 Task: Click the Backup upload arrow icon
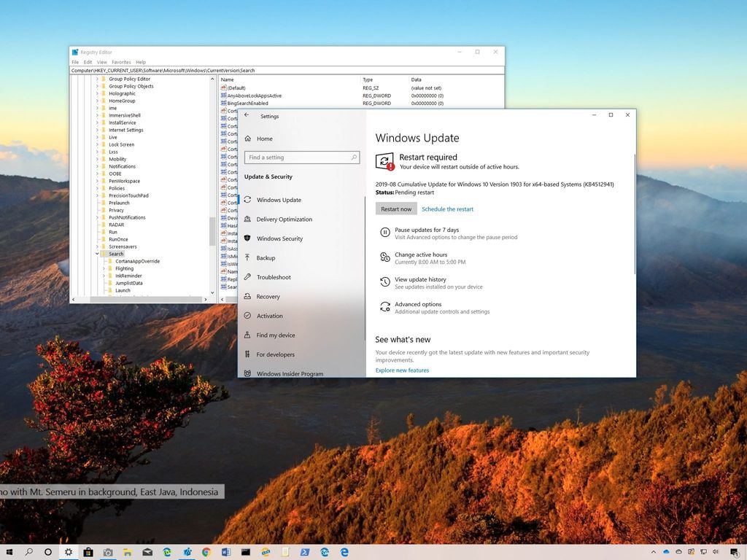click(248, 258)
